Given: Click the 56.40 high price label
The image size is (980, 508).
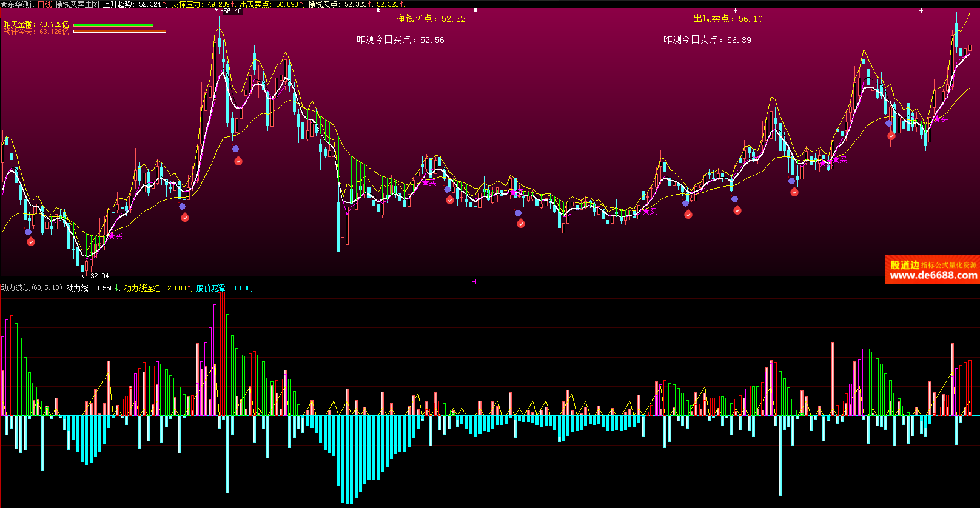Looking at the screenshot, I should point(232,11).
